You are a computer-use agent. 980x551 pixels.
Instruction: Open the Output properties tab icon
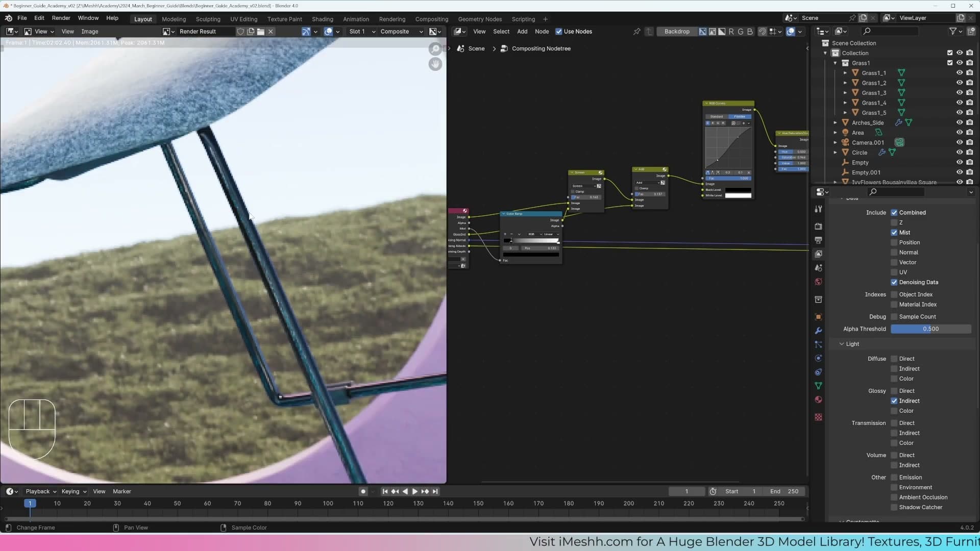[x=818, y=240]
